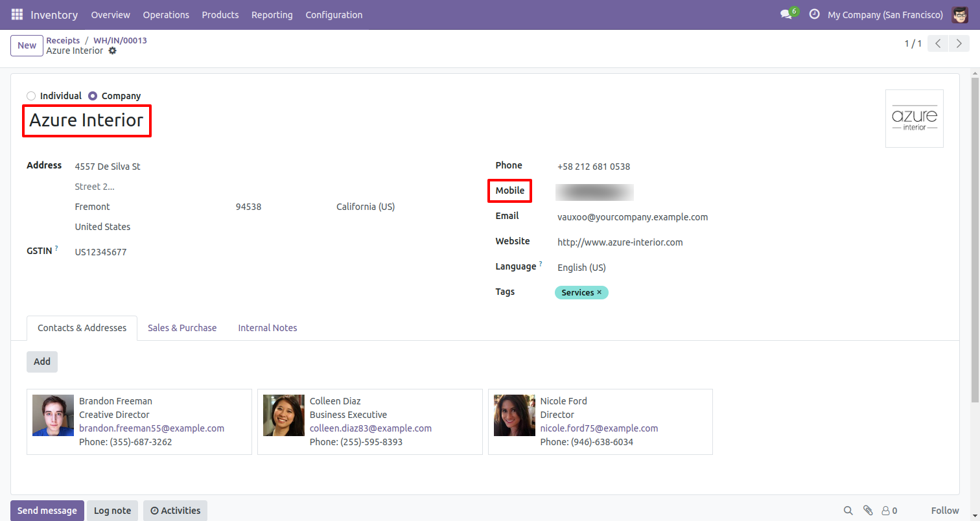Open My Company (San Francisco) switcher
Screen dimensions: 980x521
pyautogui.click(x=885, y=14)
